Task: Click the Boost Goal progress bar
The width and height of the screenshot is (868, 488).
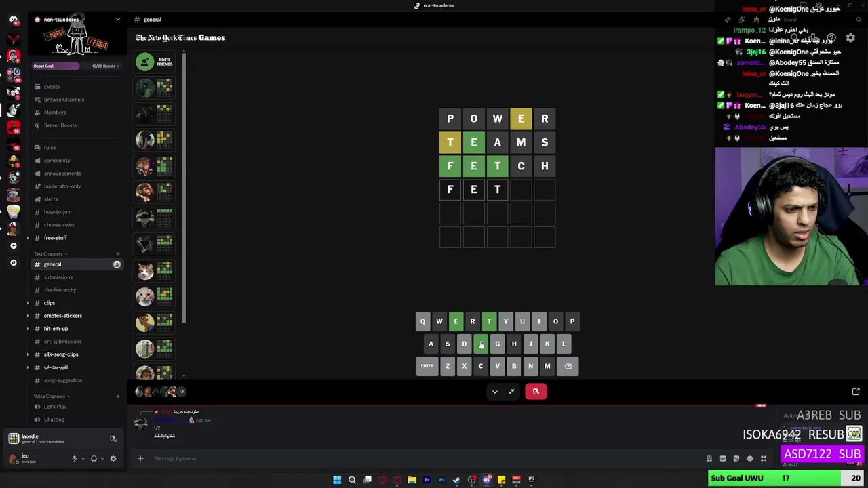Action: (77, 66)
